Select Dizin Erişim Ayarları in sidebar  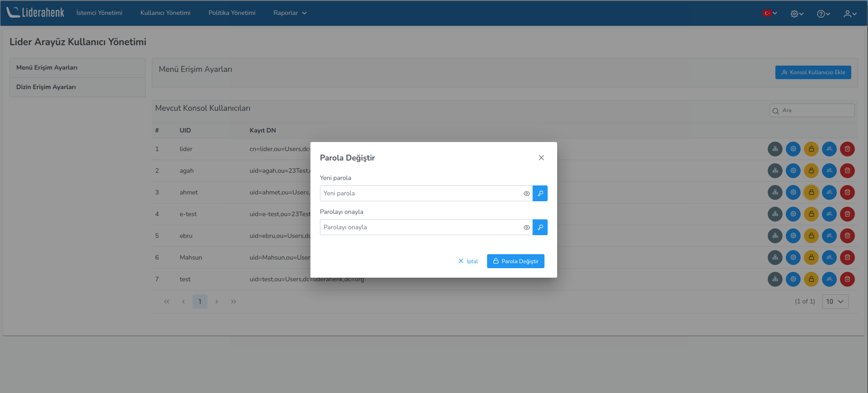pyautogui.click(x=46, y=87)
